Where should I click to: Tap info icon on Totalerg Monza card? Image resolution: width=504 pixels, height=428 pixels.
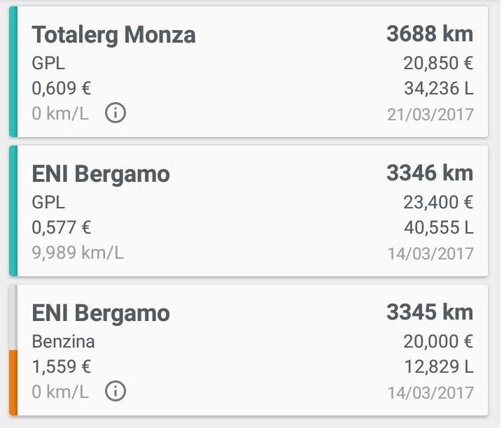(115, 113)
